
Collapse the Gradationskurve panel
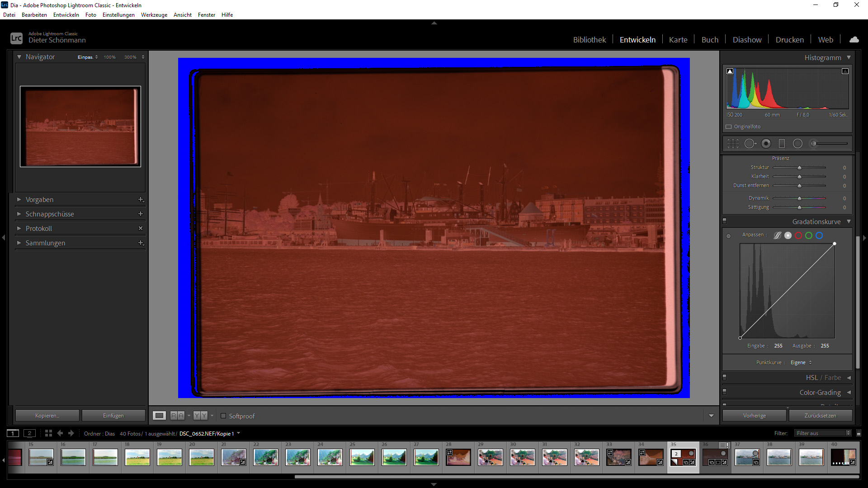[x=849, y=221]
